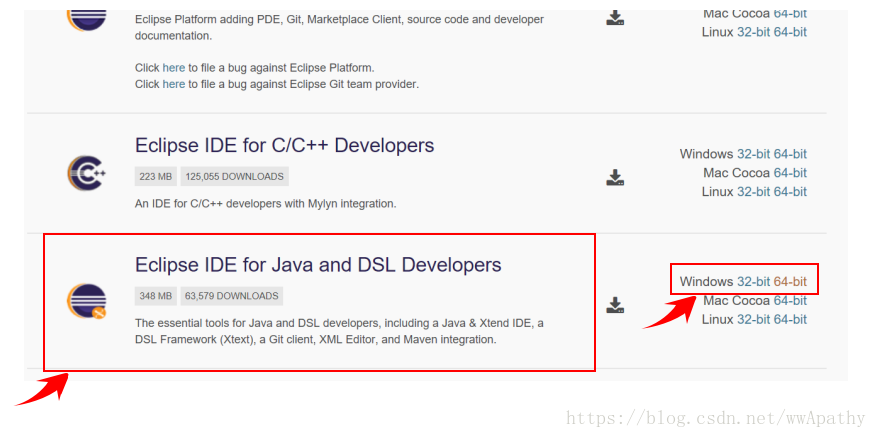
Task: Click the download icon for C/C++ Developers
Action: pos(615,177)
